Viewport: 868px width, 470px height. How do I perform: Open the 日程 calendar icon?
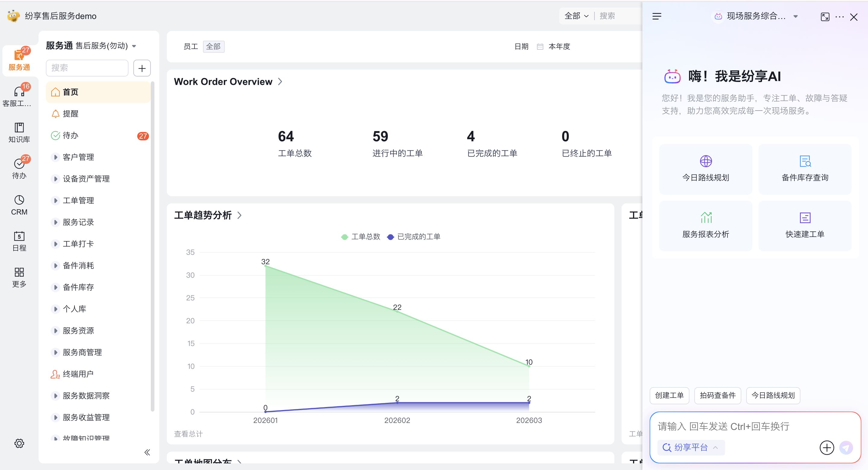(19, 236)
